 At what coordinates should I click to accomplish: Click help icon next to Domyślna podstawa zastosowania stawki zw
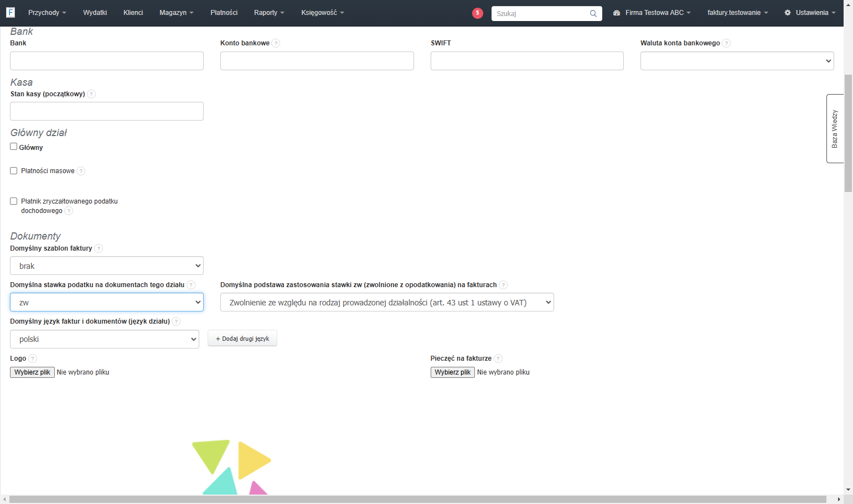click(503, 285)
